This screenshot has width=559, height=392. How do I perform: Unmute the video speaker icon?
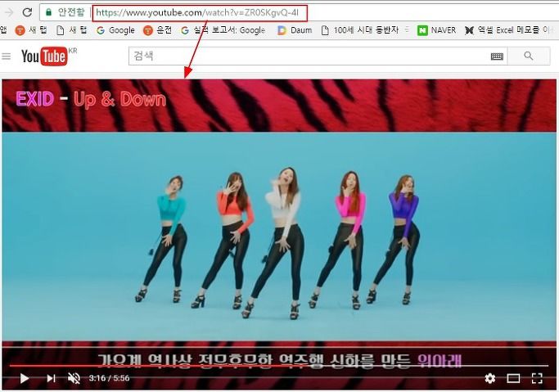[74, 378]
